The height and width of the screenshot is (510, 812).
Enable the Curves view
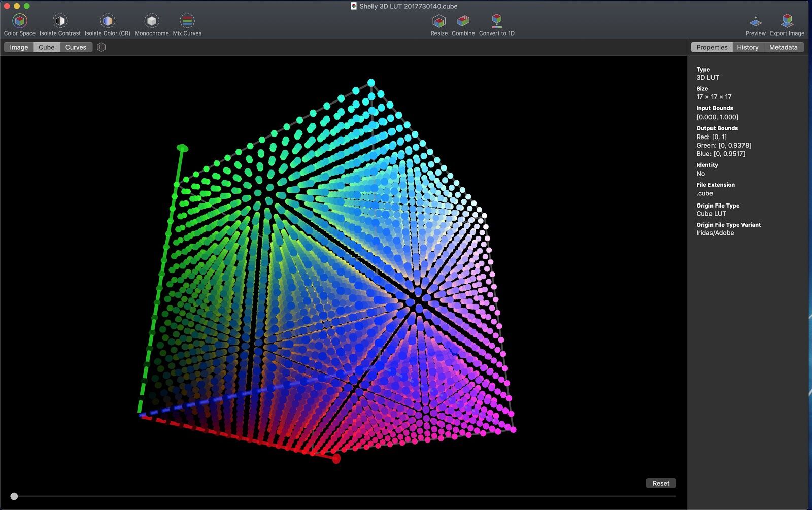pyautogui.click(x=76, y=47)
